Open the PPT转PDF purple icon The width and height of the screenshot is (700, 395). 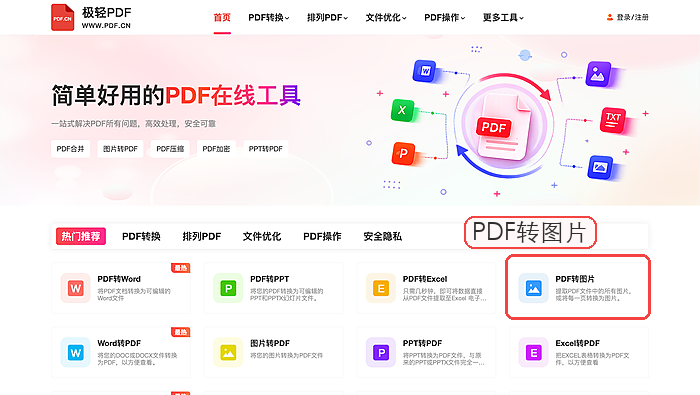click(x=381, y=353)
